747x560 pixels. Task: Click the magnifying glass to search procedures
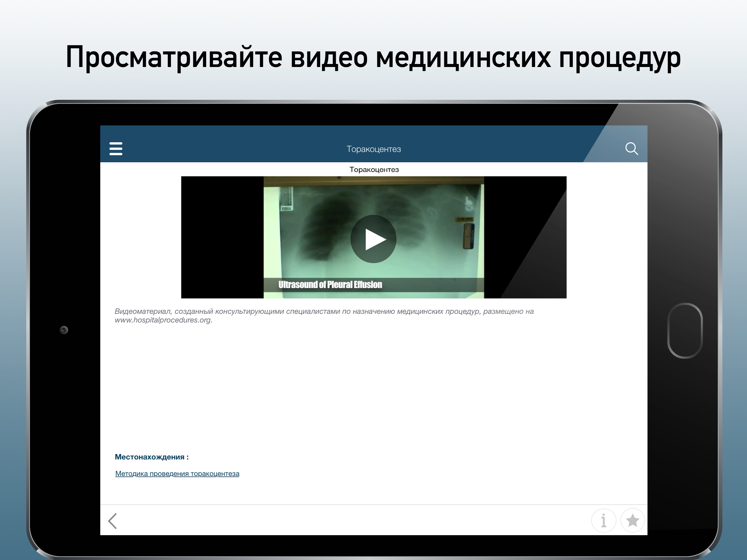coord(632,148)
